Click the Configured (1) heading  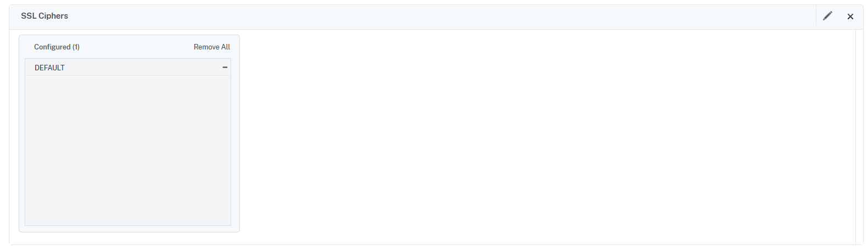point(57,47)
